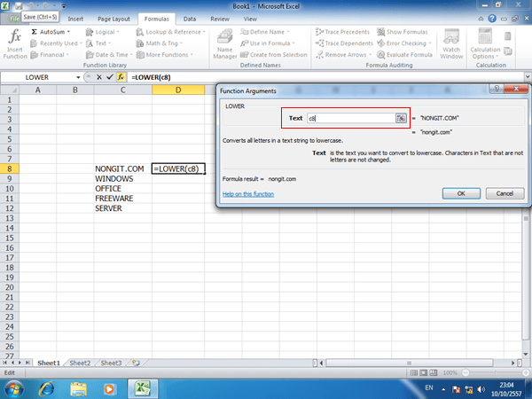The height and width of the screenshot is (399, 532).
Task: Switch to the Data tab
Action: (190, 19)
